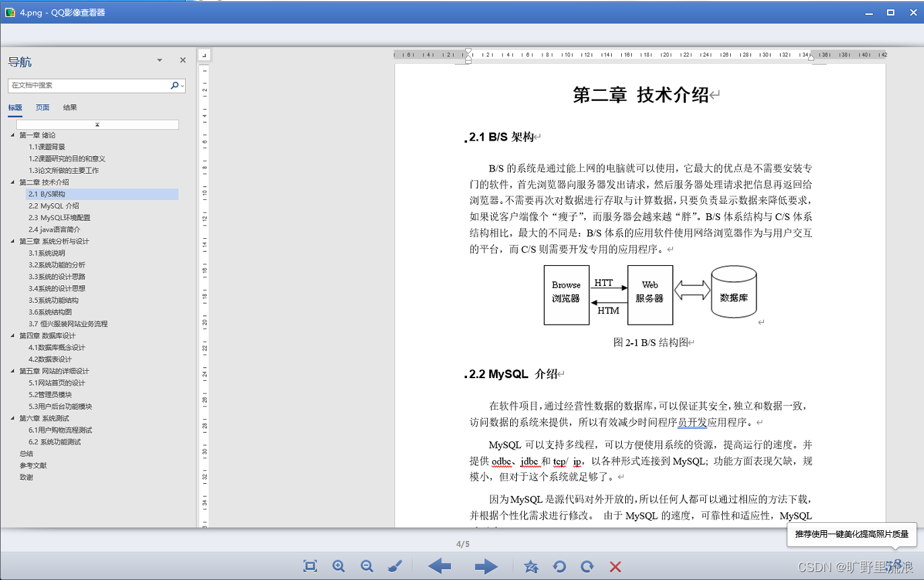Select heading 2.2 MySQL 介绍 in navigation

pos(53,205)
